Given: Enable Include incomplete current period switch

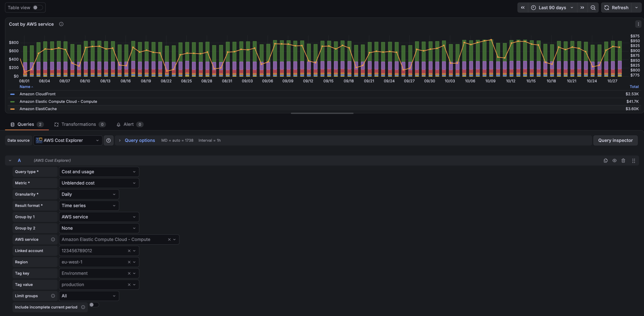Looking at the screenshot, I should [94, 305].
